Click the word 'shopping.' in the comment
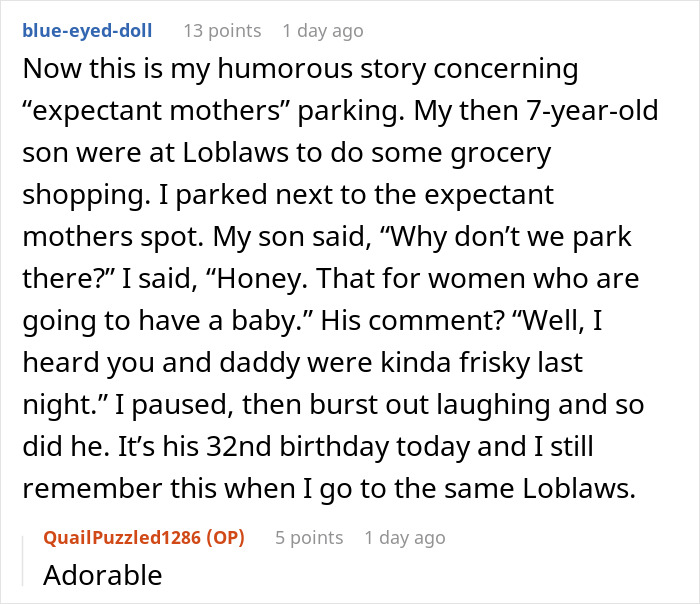Image resolution: width=700 pixels, height=604 pixels. (x=87, y=195)
